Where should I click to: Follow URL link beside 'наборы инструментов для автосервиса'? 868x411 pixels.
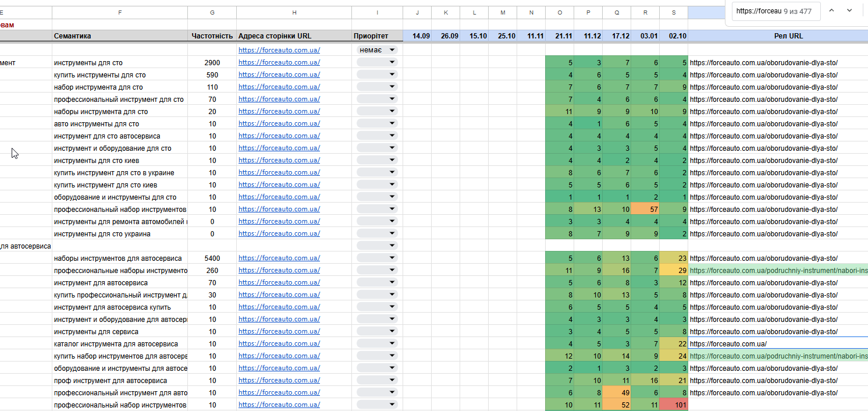279,258
